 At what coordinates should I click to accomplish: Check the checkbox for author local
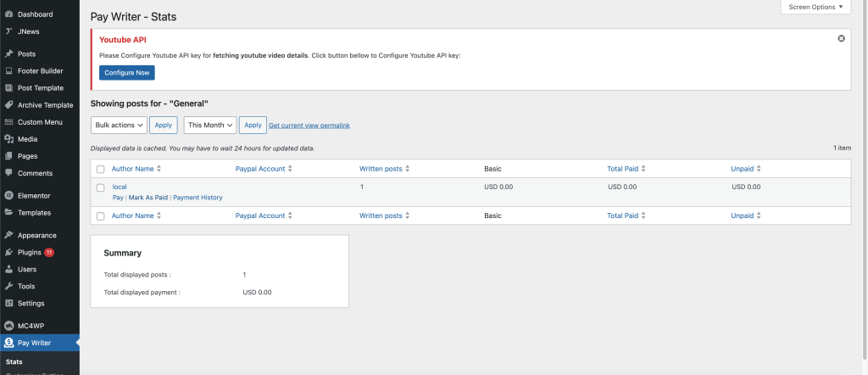coord(100,187)
